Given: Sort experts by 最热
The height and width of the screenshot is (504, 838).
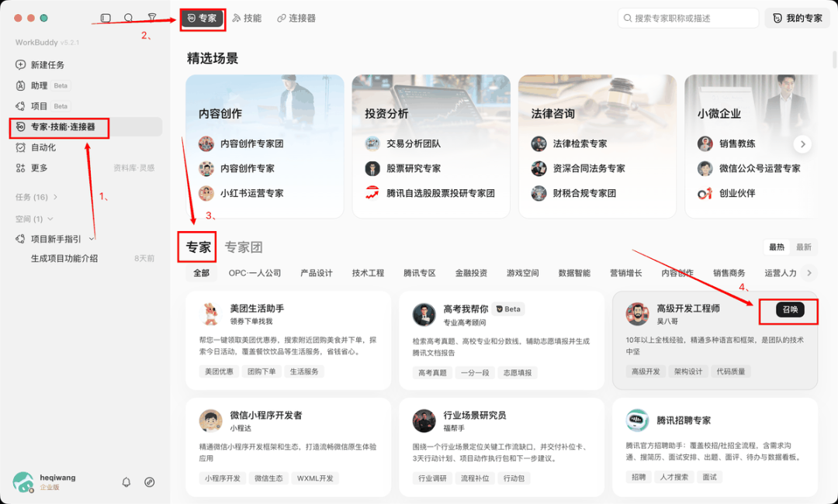Looking at the screenshot, I should (777, 247).
